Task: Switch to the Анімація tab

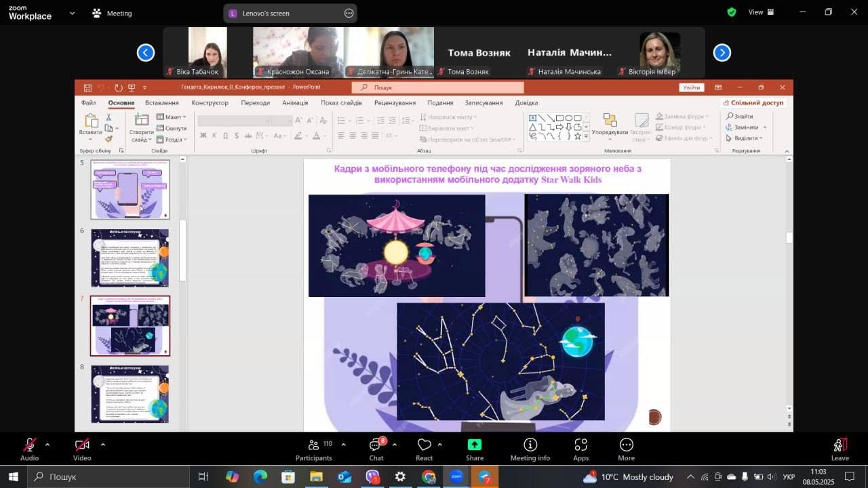Action: click(x=295, y=103)
